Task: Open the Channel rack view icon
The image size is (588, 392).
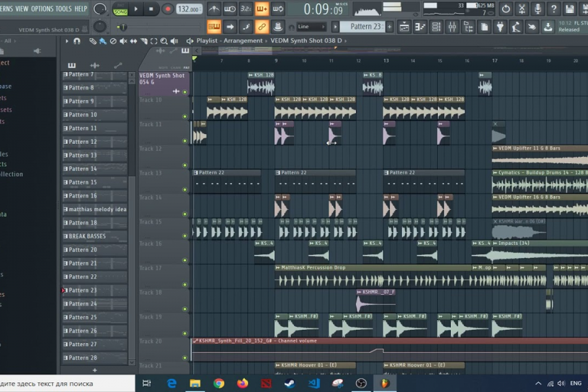Action: click(436, 27)
